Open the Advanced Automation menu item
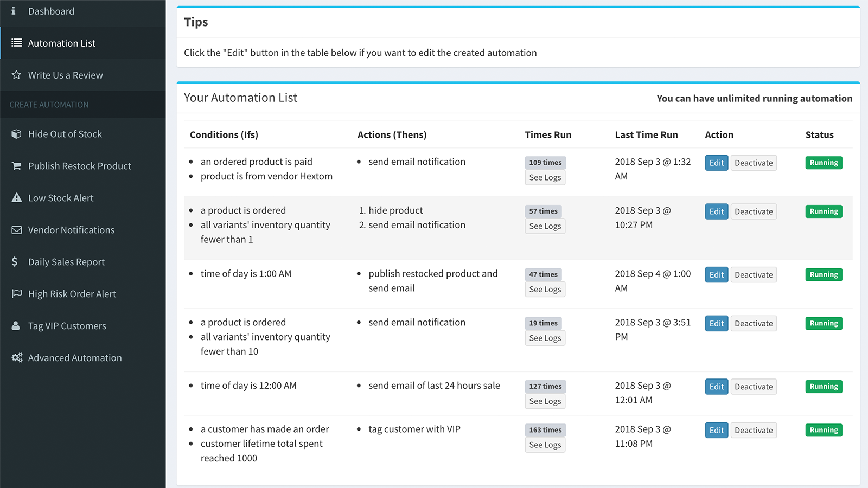868x488 pixels. tap(75, 358)
